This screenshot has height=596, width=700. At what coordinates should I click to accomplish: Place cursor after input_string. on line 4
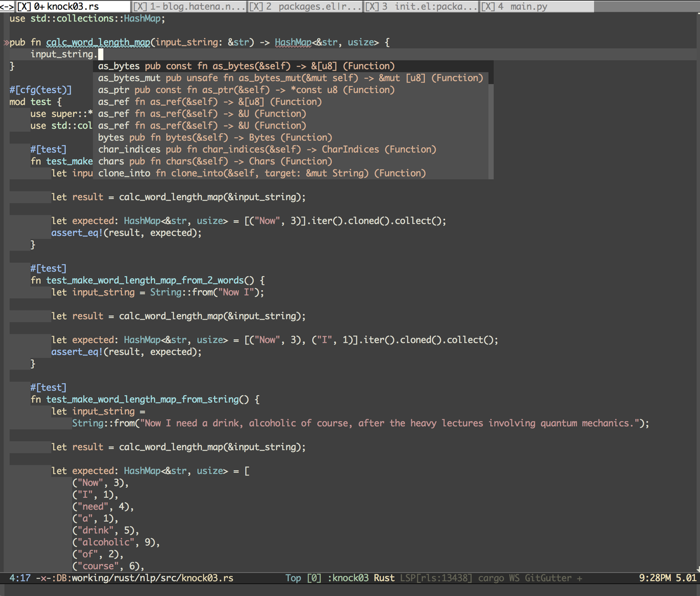coord(100,54)
